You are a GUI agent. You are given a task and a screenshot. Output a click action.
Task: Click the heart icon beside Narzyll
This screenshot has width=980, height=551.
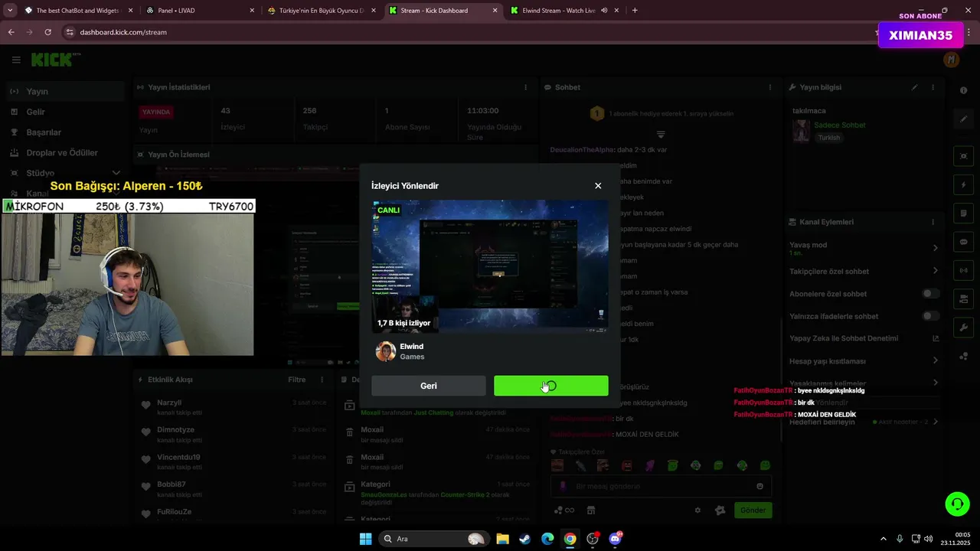tap(146, 406)
